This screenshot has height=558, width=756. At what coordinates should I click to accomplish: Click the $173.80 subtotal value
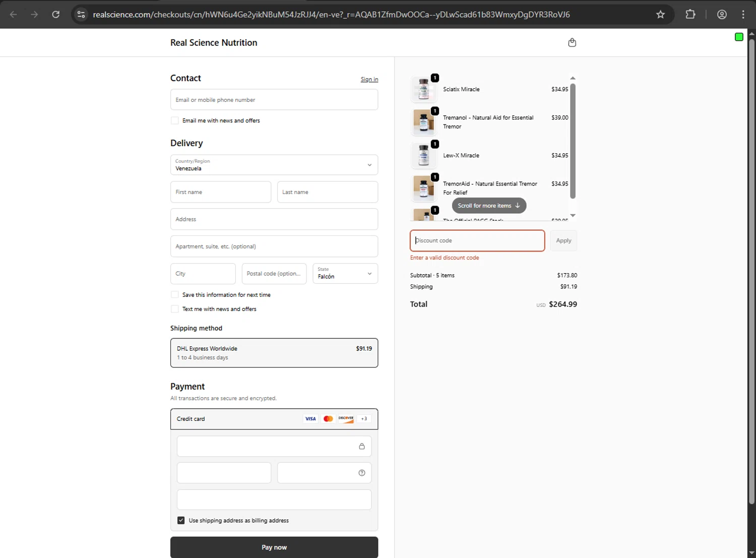(x=567, y=275)
